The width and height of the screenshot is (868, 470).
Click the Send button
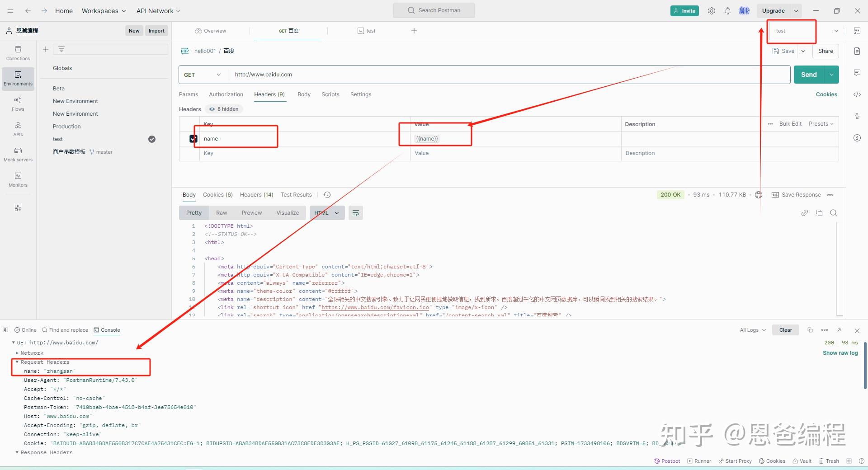(x=809, y=74)
